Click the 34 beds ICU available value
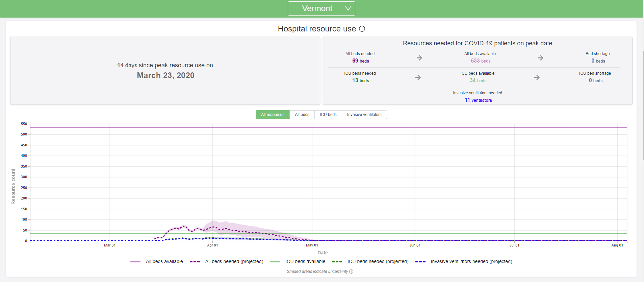The width and height of the screenshot is (644, 282). (x=478, y=80)
